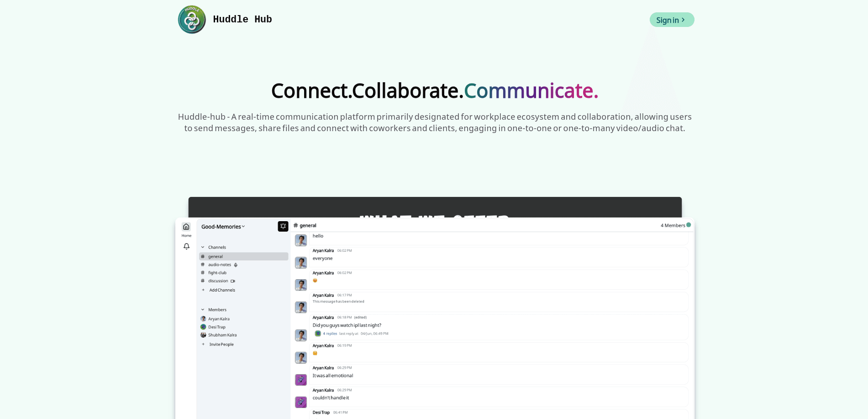868x419 pixels.
Task: Click the hashtag icon of the general channel header
Action: coord(296,225)
